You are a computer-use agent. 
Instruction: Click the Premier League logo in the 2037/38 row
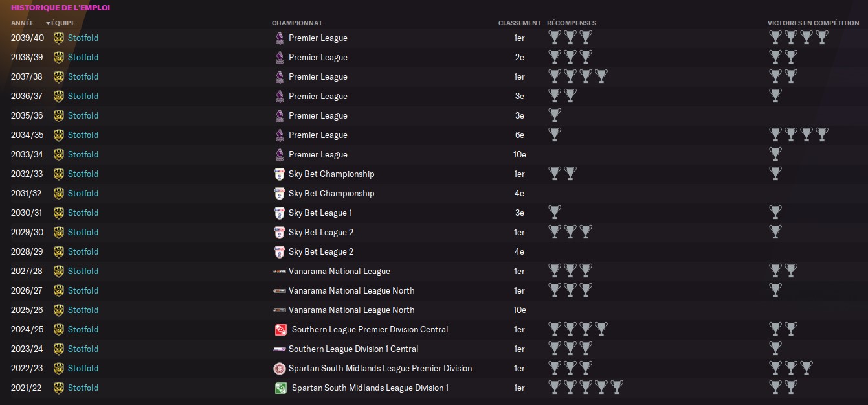[x=280, y=76]
